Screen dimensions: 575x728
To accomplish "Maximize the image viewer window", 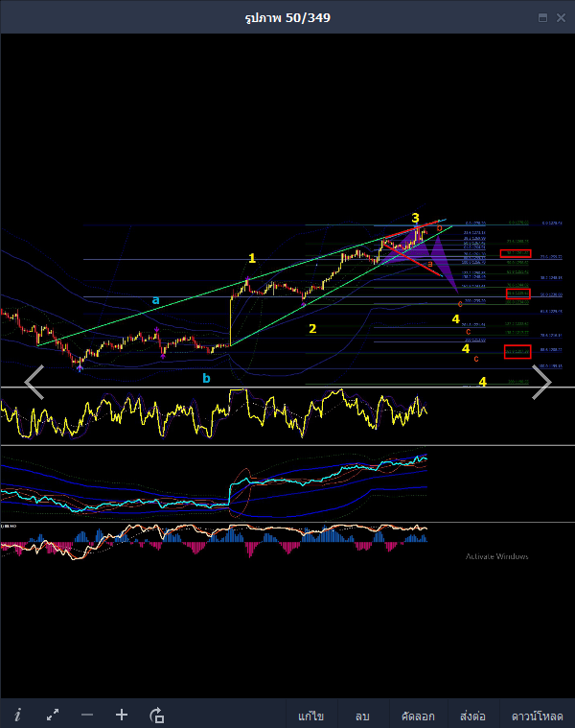I will coord(543,17).
